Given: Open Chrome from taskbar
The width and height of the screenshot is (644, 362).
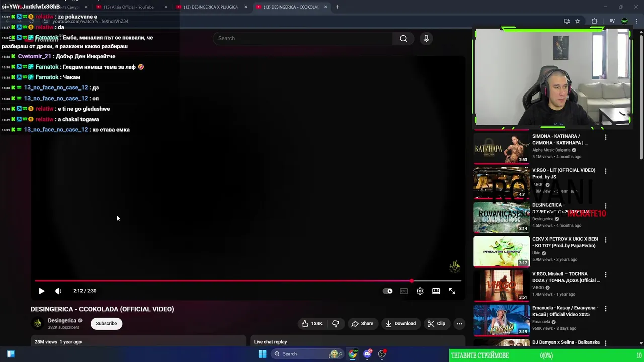Looking at the screenshot, I should pyautogui.click(x=353, y=354).
